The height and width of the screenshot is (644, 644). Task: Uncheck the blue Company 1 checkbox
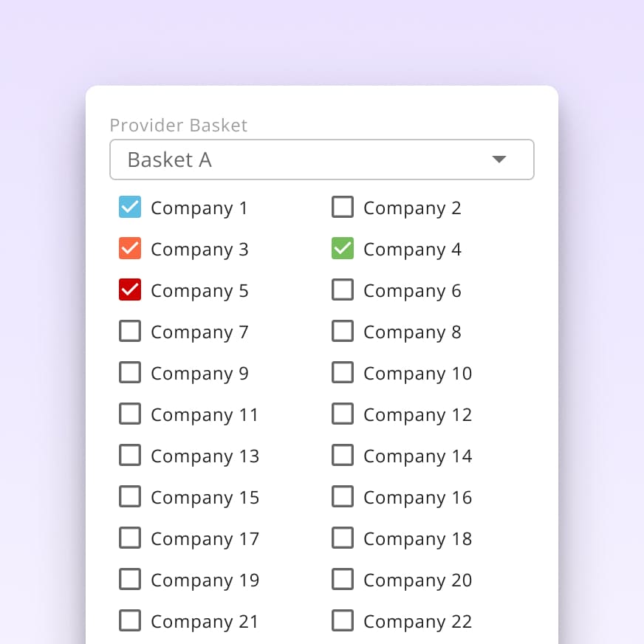pyautogui.click(x=130, y=208)
